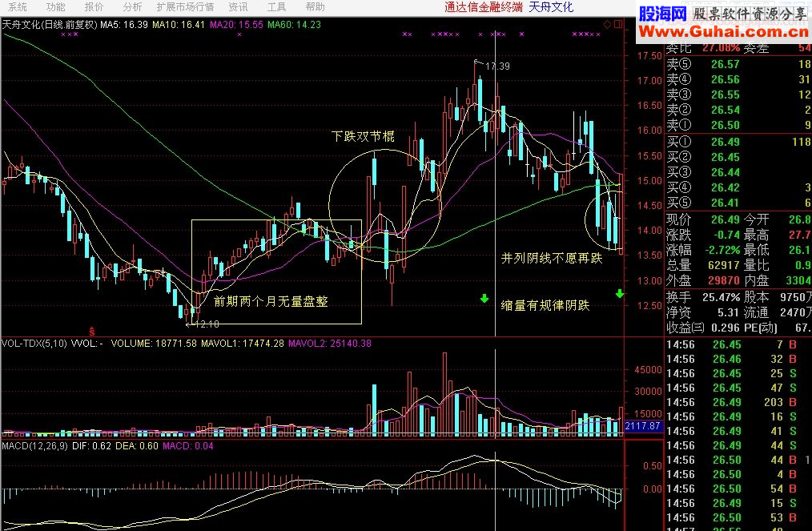Click the 通达信金融终端 title text
The width and height of the screenshot is (812, 531).
click(x=483, y=7)
